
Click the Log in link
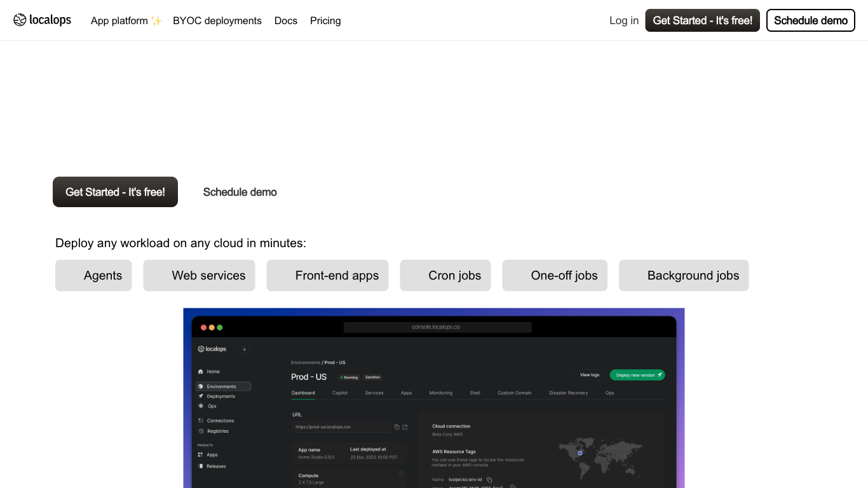click(624, 20)
